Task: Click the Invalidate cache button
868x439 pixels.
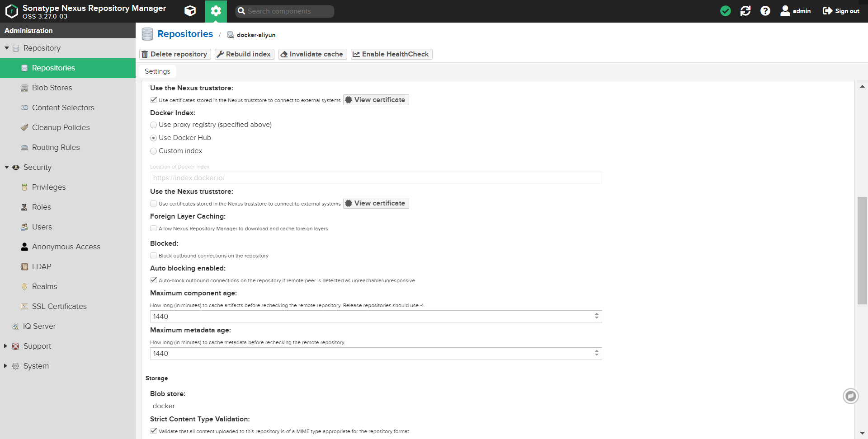Action: (312, 54)
